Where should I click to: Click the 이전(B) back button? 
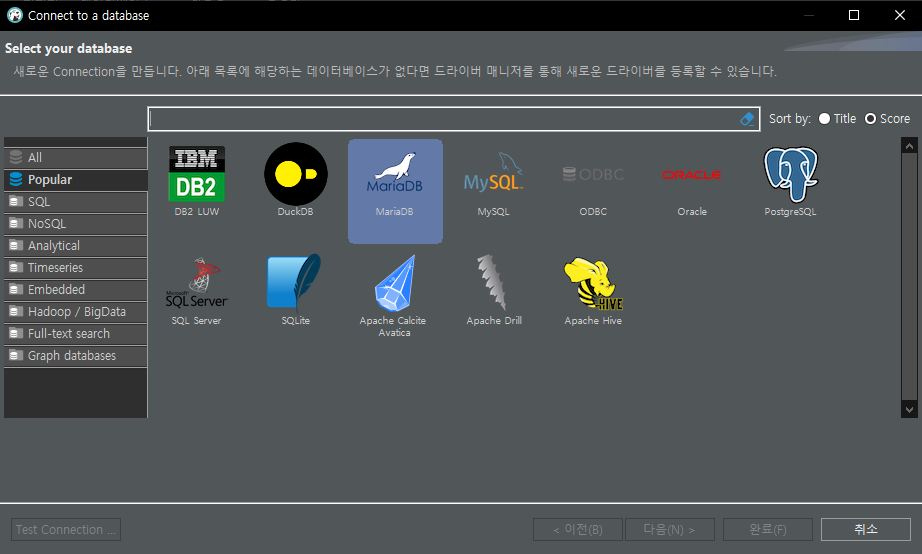(x=577, y=529)
